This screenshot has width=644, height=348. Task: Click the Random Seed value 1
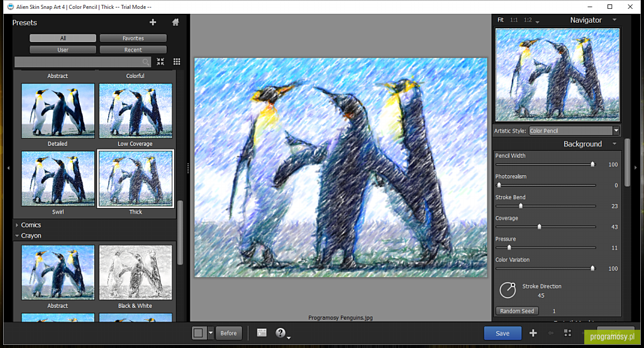pyautogui.click(x=554, y=311)
